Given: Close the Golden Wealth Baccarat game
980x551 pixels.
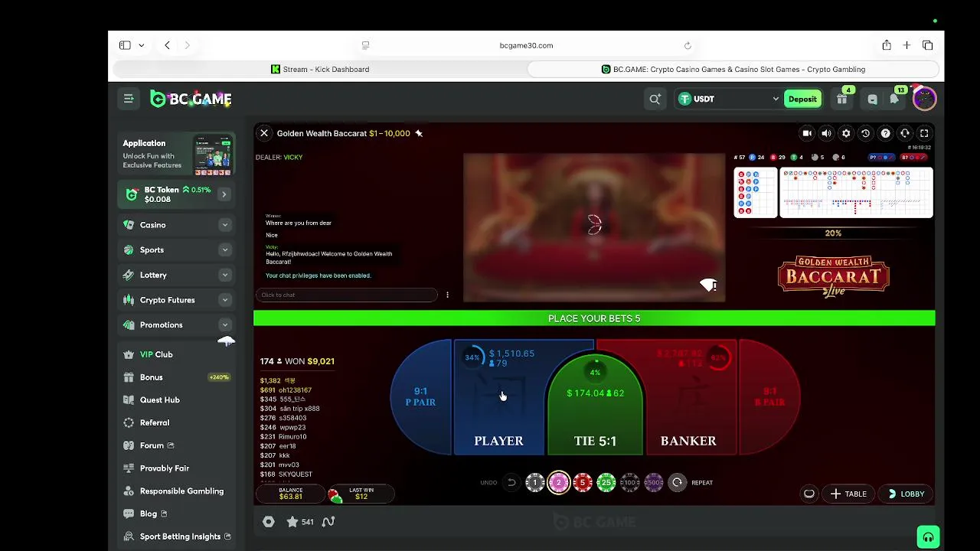Looking at the screenshot, I should tap(264, 133).
